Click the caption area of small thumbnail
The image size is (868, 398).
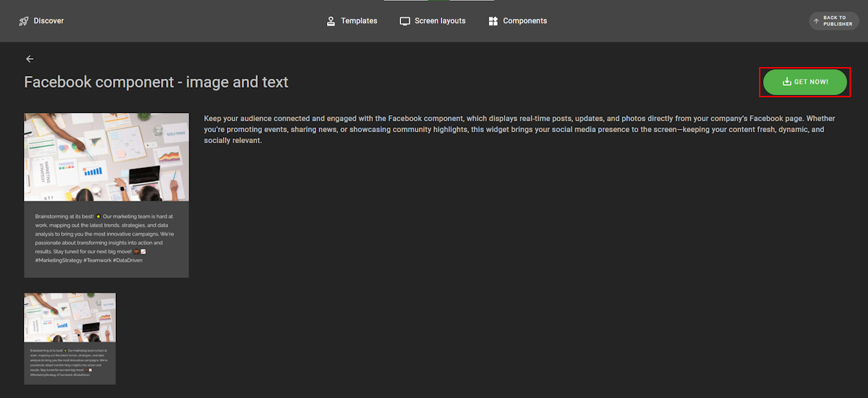pos(70,362)
